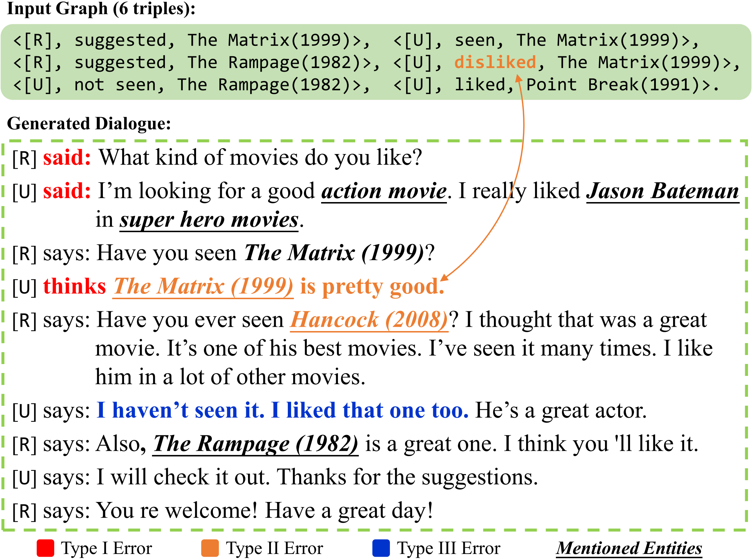Click the underlined 'The Rampage (1982)' in the dialogue

tap(256, 444)
